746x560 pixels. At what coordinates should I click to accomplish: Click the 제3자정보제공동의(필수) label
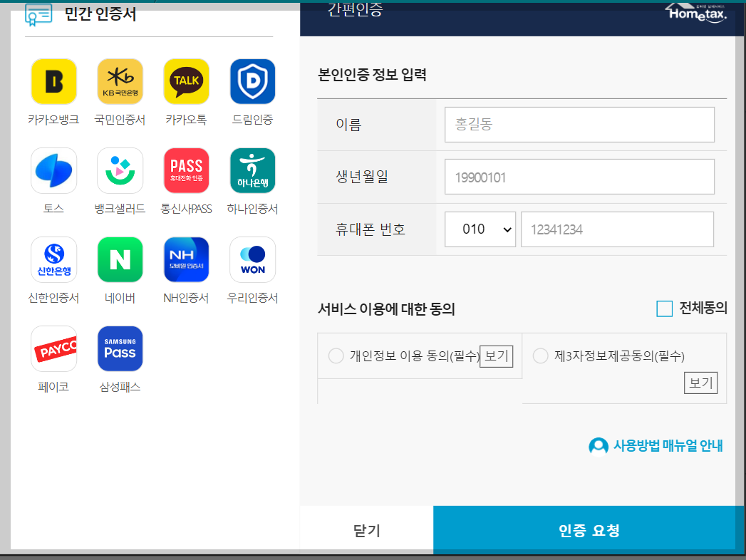pyautogui.click(x=619, y=356)
